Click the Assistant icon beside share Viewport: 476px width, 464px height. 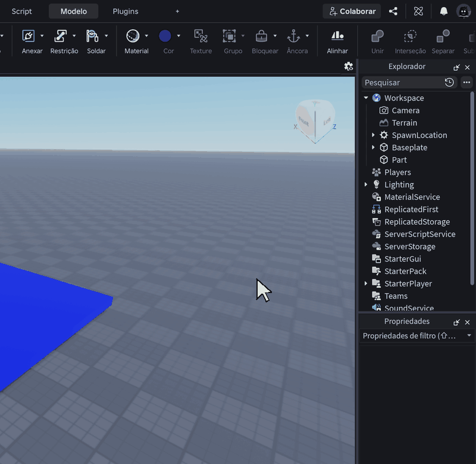click(x=418, y=11)
